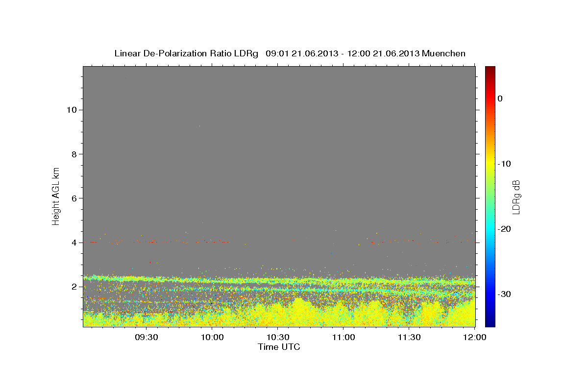Click the green region of the colorbar
588x392 pixels.
point(490,196)
